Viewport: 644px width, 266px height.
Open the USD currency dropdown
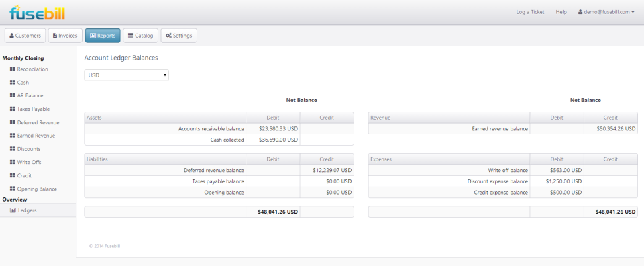point(127,75)
